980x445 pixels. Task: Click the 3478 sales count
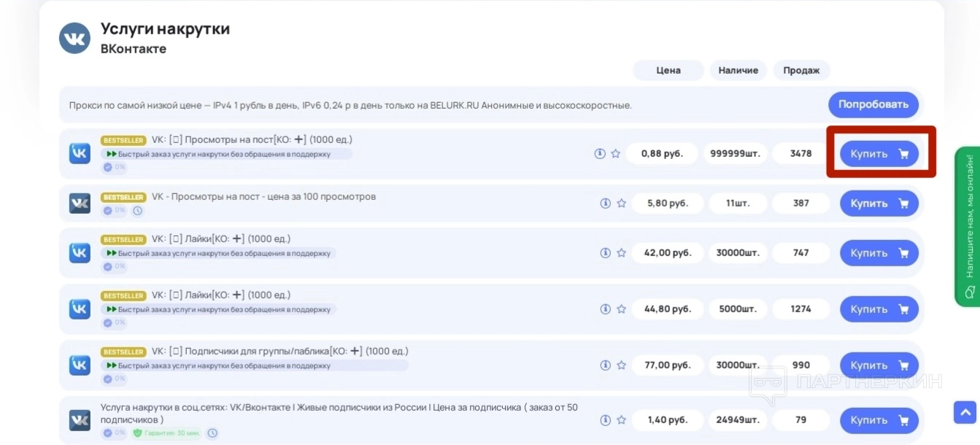click(801, 154)
